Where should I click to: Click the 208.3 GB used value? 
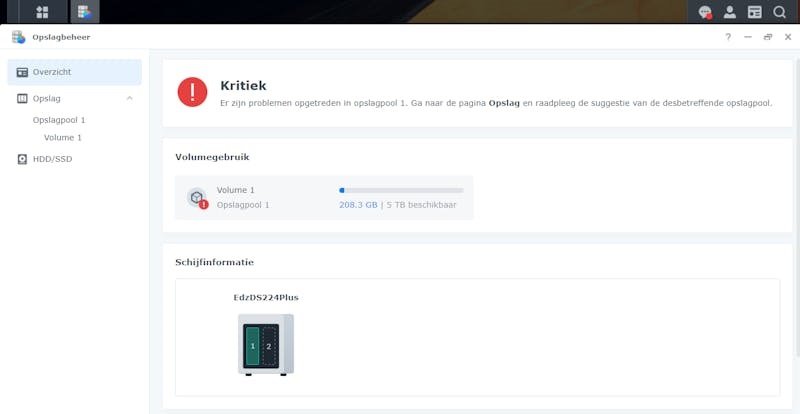click(x=358, y=205)
